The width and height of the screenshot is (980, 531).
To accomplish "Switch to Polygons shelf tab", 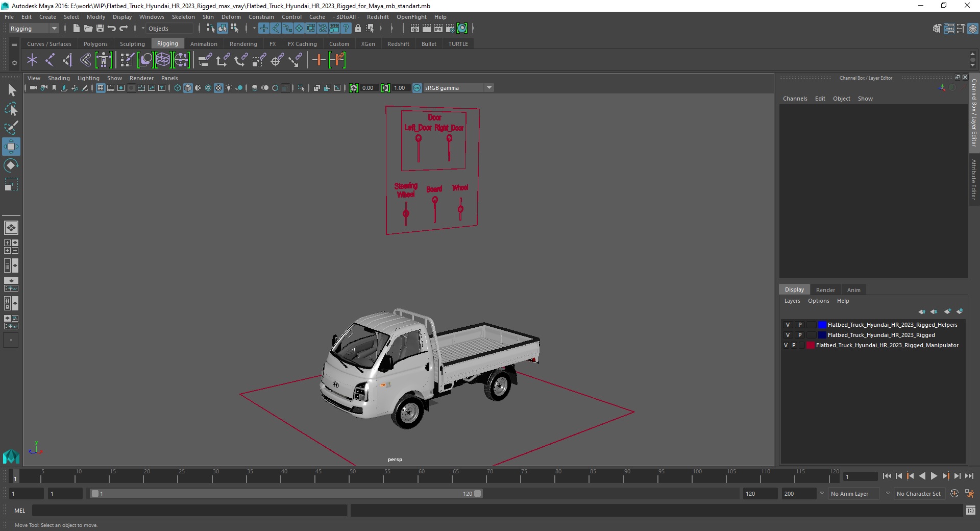I will [95, 44].
